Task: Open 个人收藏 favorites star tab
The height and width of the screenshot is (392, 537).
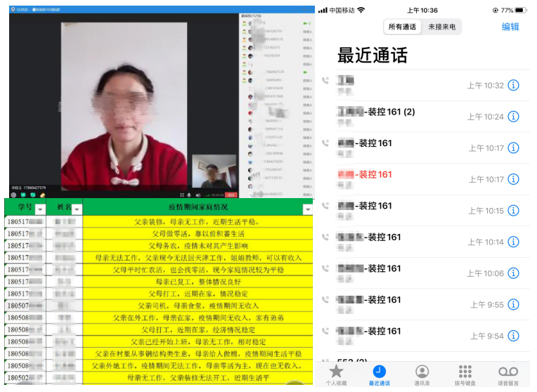Action: pyautogui.click(x=337, y=375)
